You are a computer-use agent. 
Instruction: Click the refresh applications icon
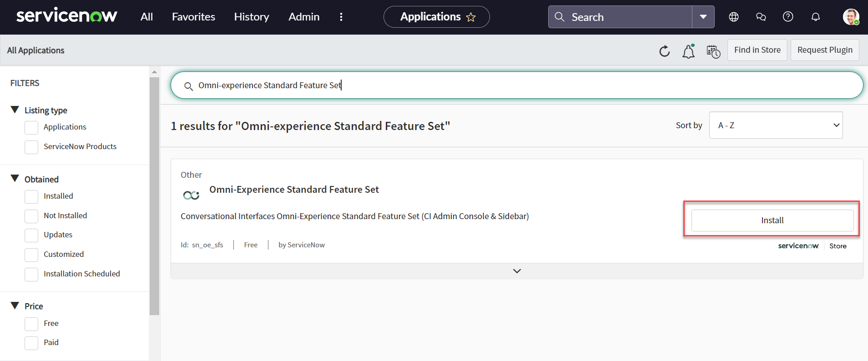pyautogui.click(x=664, y=51)
